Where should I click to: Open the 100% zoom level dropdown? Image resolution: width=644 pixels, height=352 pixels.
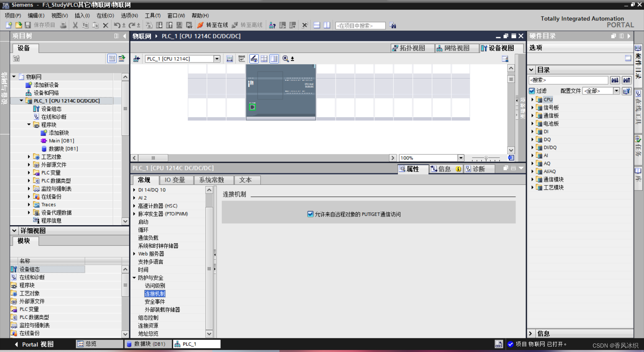[461, 158]
